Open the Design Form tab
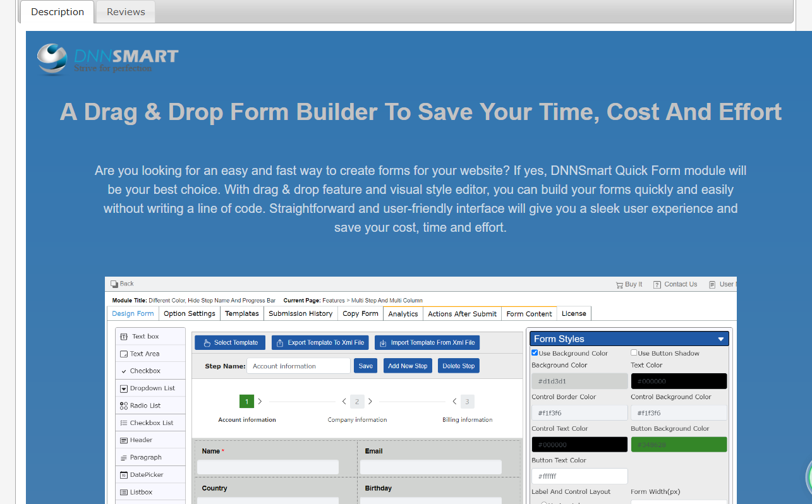 click(133, 313)
